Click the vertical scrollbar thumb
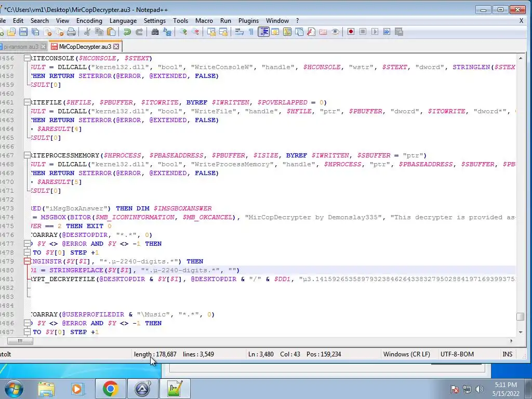 pyautogui.click(x=520, y=316)
